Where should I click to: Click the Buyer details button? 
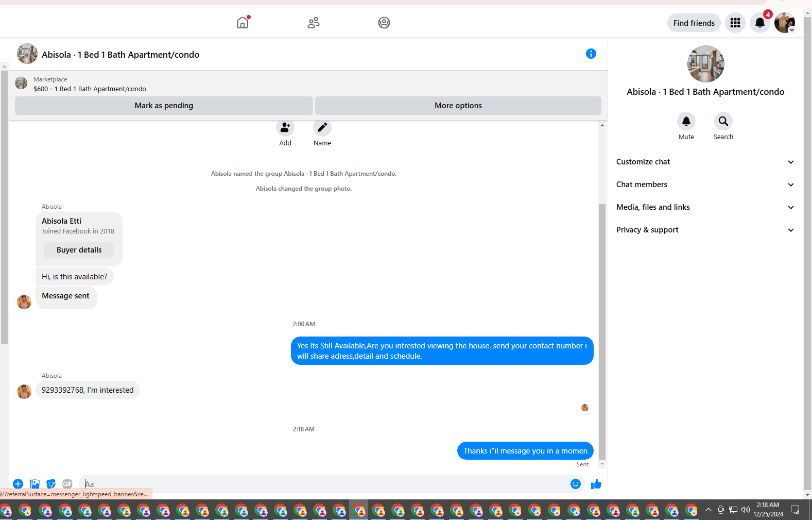pyautogui.click(x=79, y=250)
